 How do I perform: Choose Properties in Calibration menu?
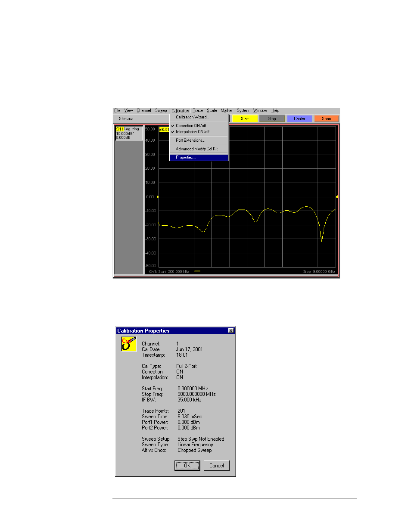point(199,158)
